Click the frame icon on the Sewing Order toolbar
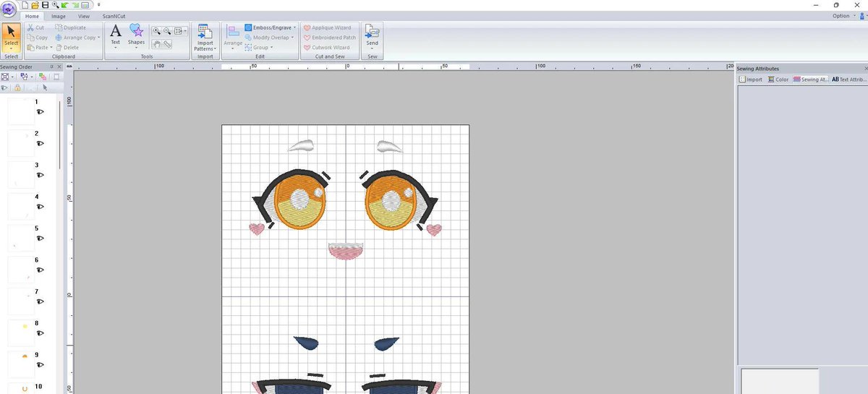 coord(56,77)
